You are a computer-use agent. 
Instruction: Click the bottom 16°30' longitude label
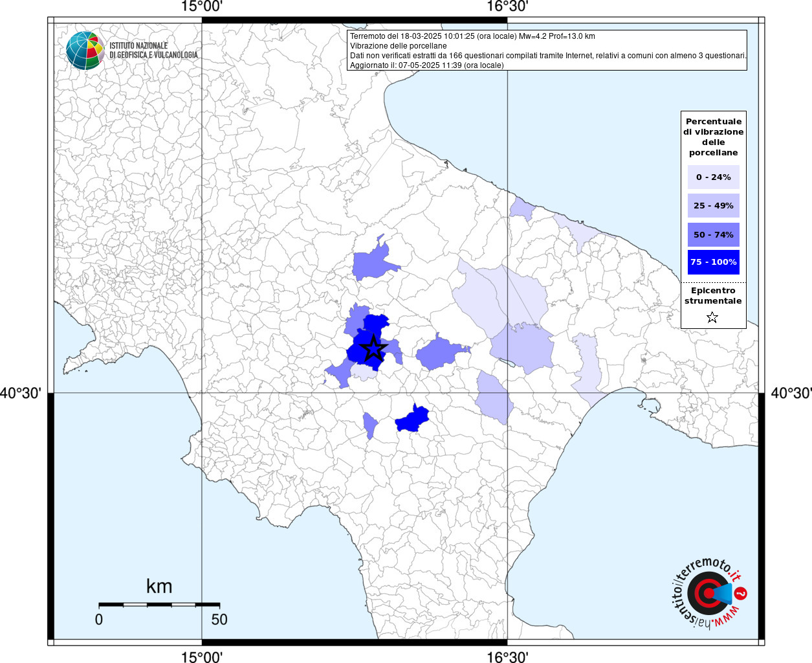coord(507,657)
